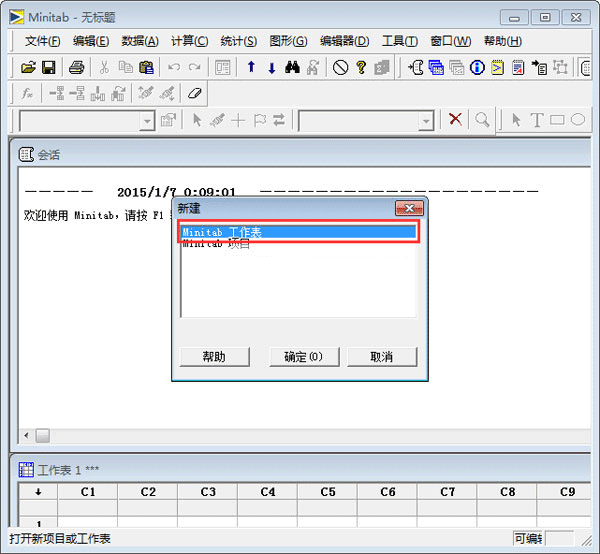Click the swap arrows icon
This screenshot has width=600, height=554.
[279, 120]
